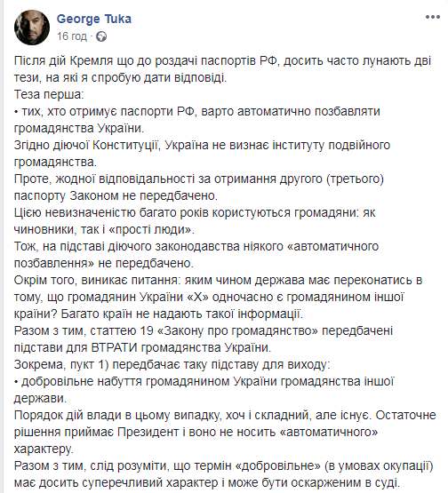Image resolution: width=448 pixels, height=493 pixels.
Task: Click the bullet before 'добровільне набуття'
Action: 16,382
